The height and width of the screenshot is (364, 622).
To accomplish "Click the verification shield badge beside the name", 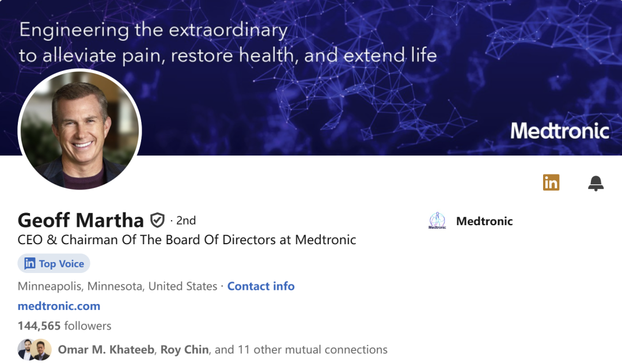I will [x=157, y=220].
